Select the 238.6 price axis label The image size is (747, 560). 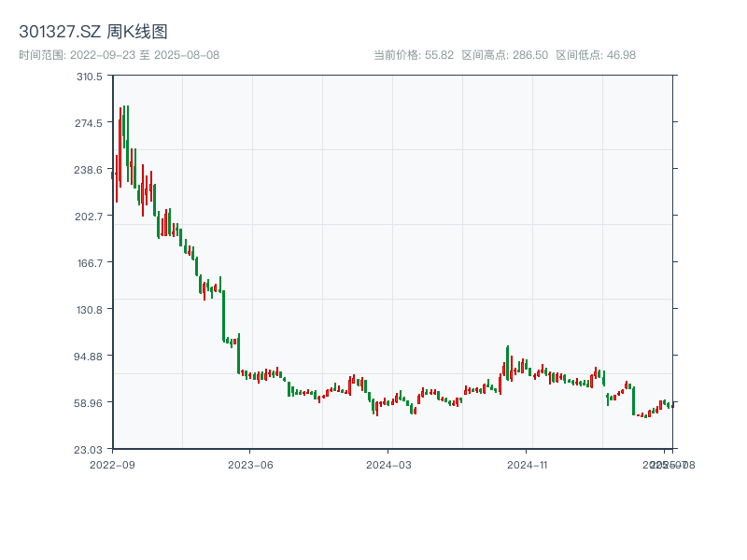click(90, 170)
